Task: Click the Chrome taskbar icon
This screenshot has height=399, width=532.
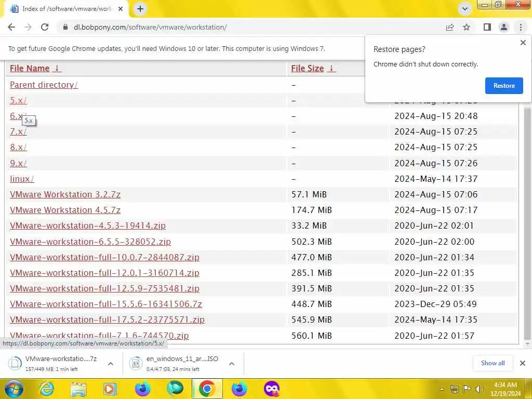Action: (x=207, y=389)
